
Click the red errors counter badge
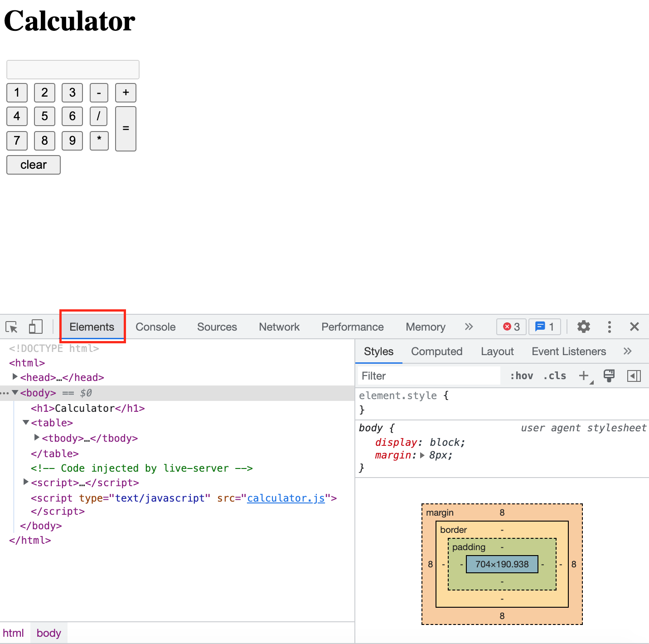click(512, 327)
